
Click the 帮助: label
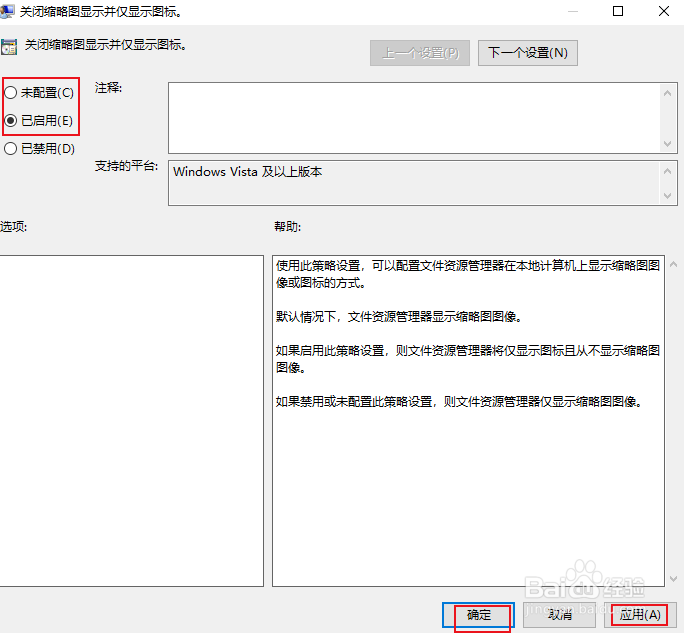click(x=287, y=226)
